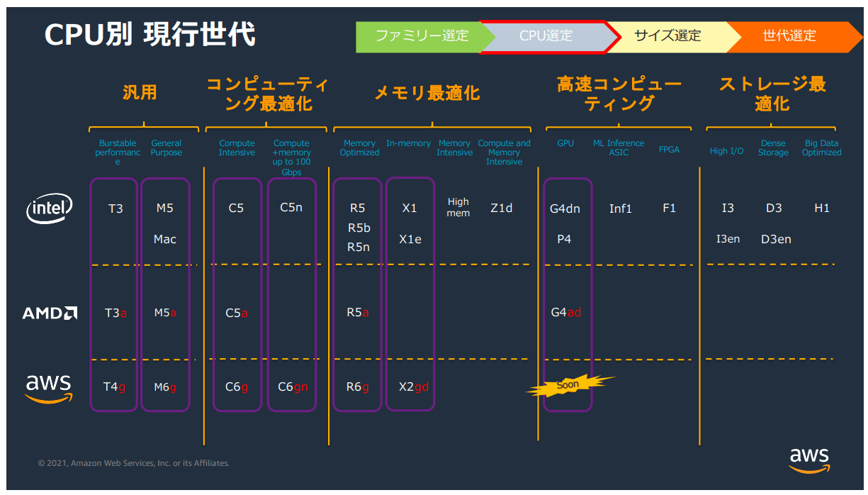Click the 2021 Amazon Web Services copyright text
The image size is (868, 495).
134,463
